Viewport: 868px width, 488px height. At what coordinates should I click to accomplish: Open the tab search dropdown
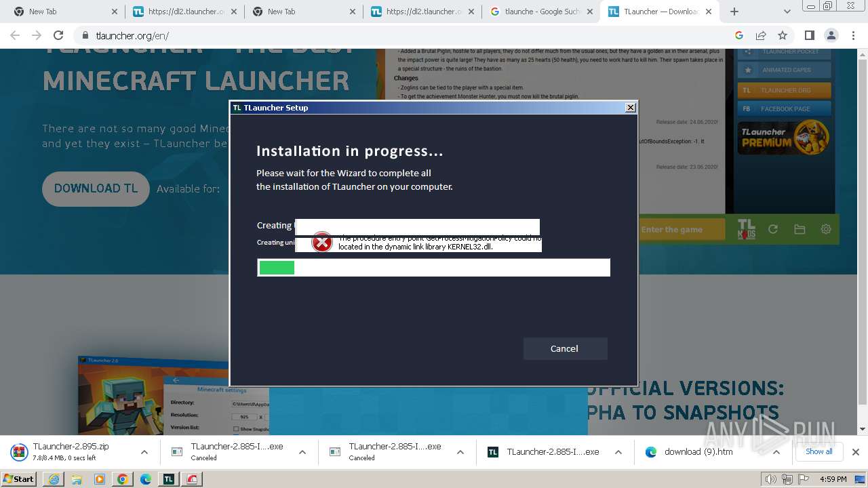point(787,12)
